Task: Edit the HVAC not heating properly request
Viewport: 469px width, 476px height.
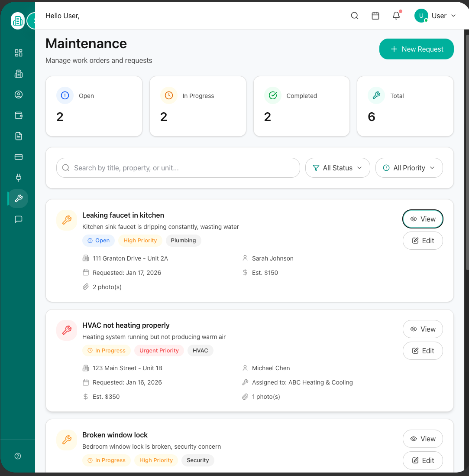Action: [x=422, y=351]
